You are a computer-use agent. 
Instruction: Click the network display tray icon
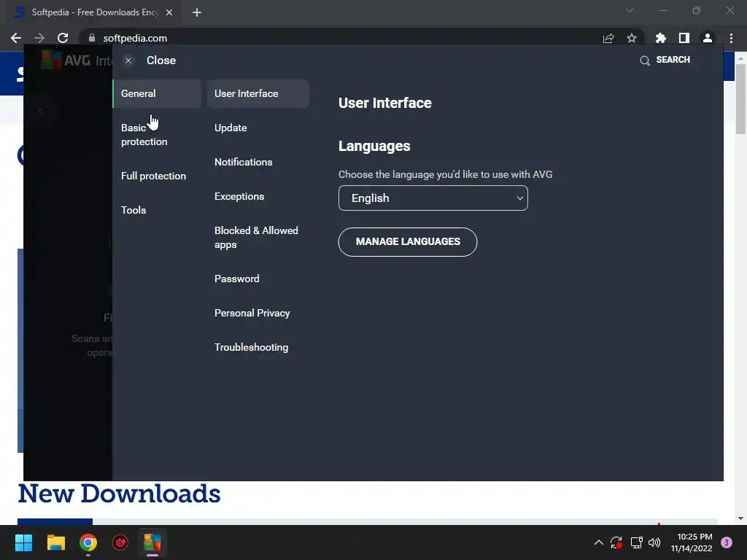pyautogui.click(x=636, y=542)
